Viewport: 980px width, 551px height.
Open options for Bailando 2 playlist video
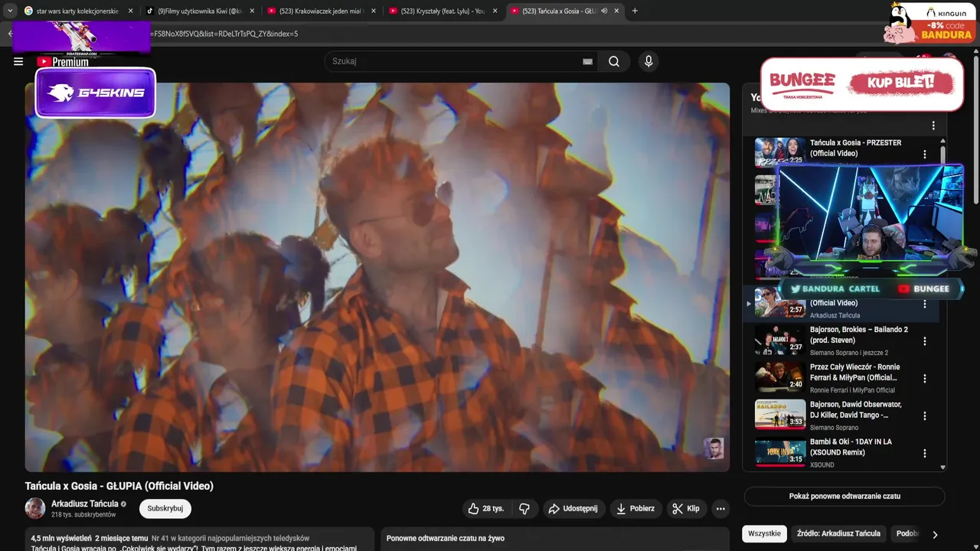[925, 341]
